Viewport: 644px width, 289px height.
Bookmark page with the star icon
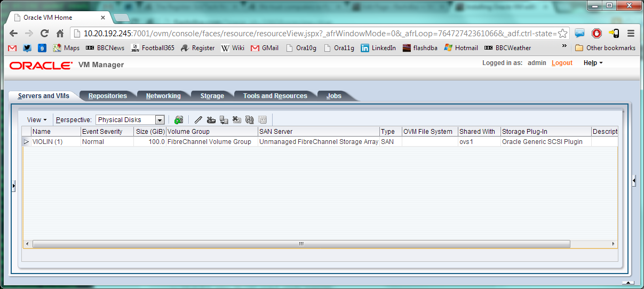point(562,33)
